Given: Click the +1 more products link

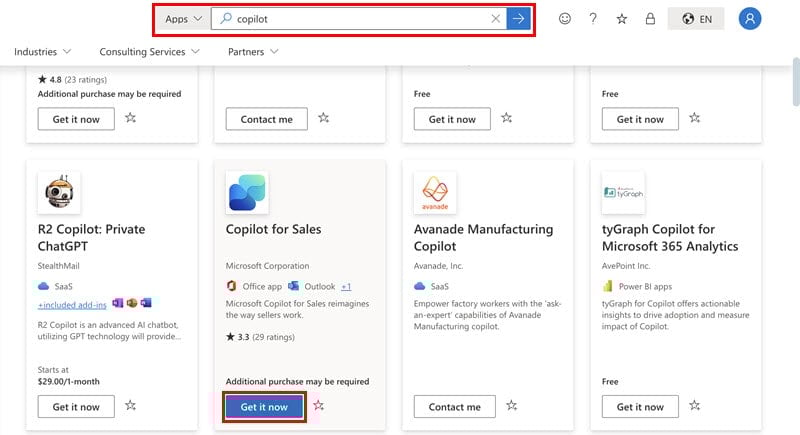Looking at the screenshot, I should pos(346,287).
